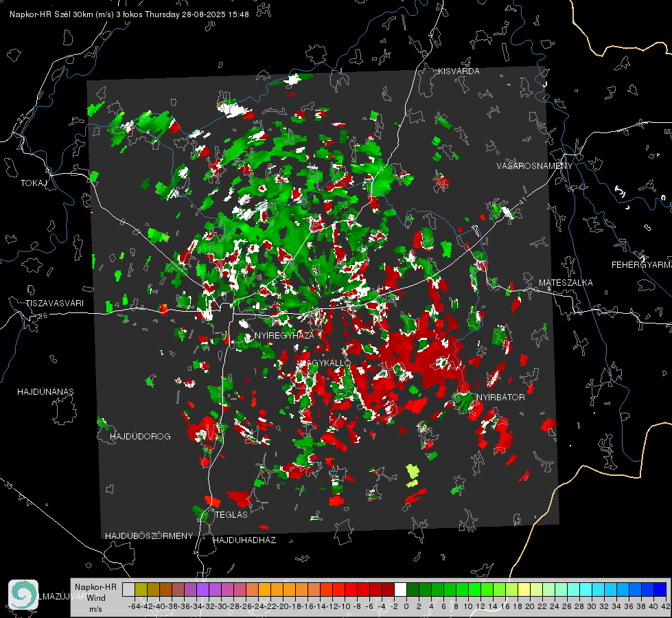Click the HAJDÚHADHÁZ town label

(x=244, y=540)
